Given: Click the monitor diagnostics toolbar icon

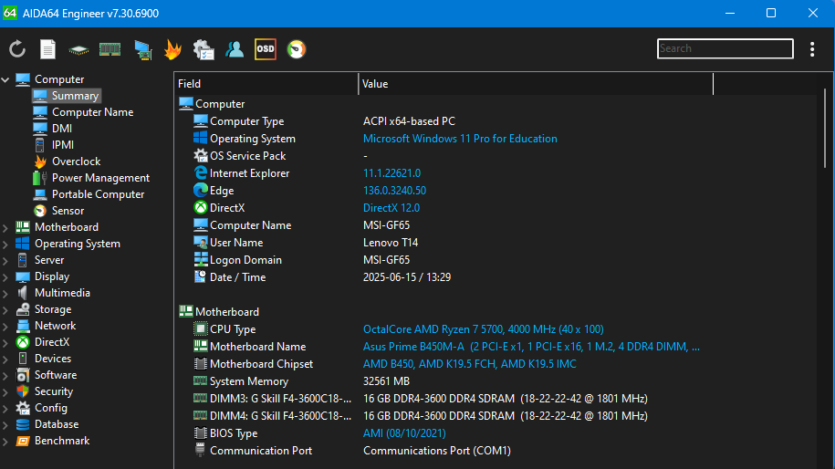Looking at the screenshot, I should [x=142, y=50].
